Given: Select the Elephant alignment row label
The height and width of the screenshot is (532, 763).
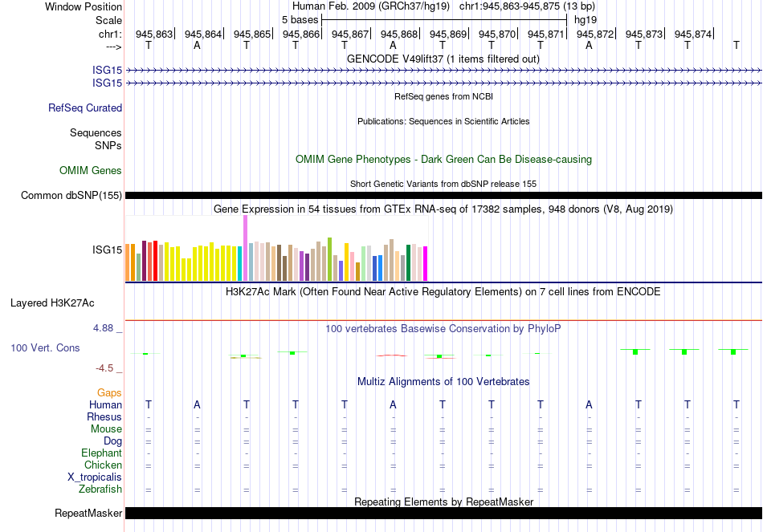Looking at the screenshot, I should 101,453.
